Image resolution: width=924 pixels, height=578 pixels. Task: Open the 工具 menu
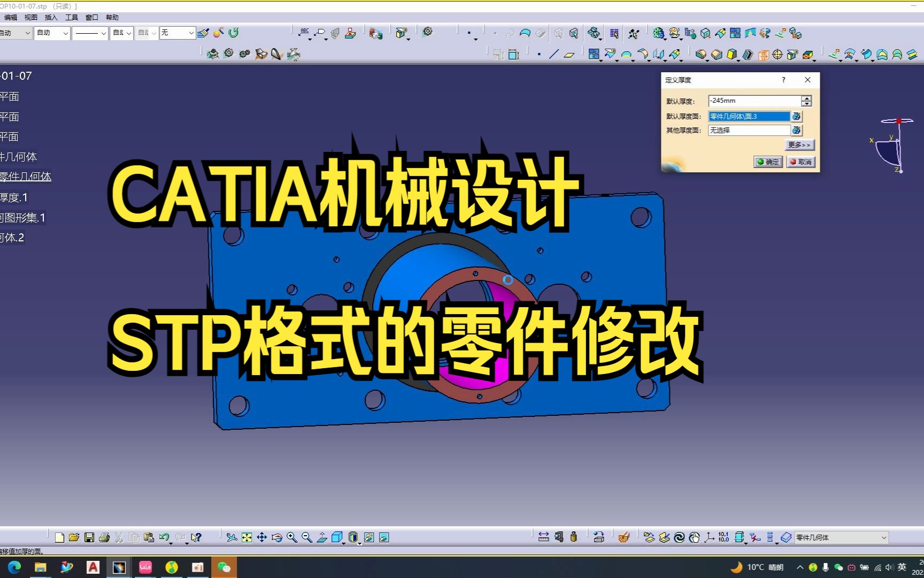[72, 17]
